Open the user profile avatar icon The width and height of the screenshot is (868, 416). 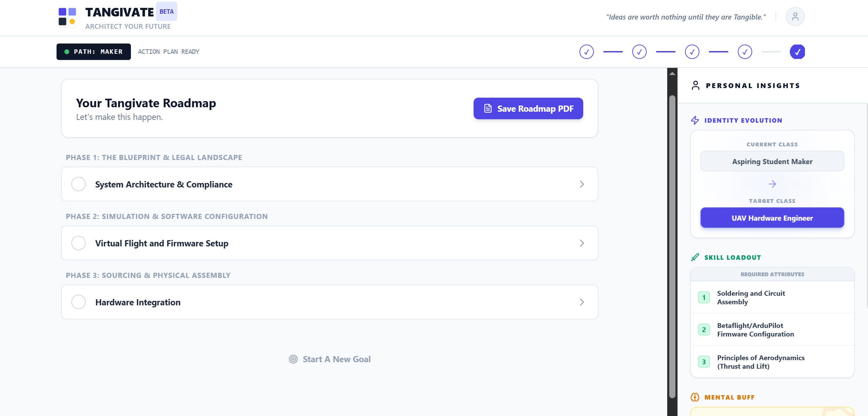(x=795, y=16)
